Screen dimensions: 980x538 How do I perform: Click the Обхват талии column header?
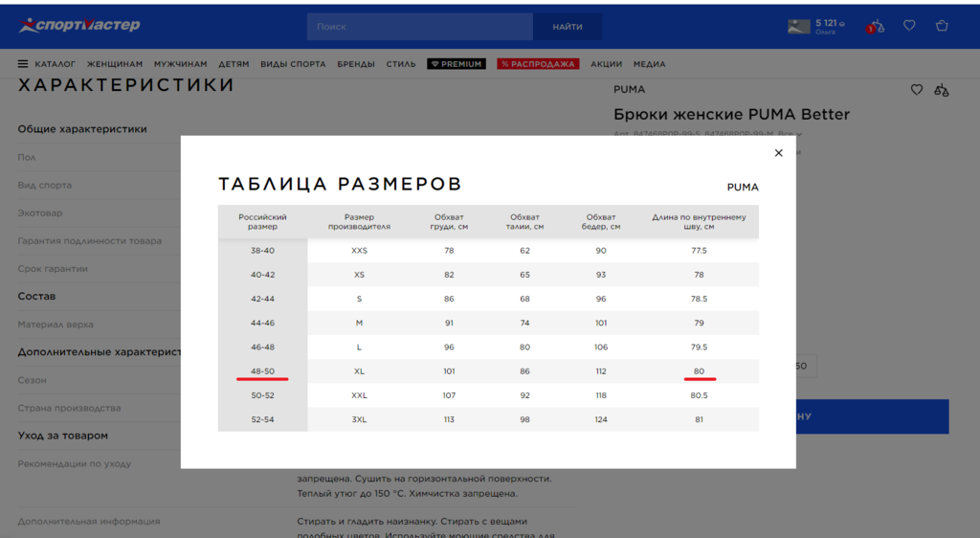tap(525, 222)
